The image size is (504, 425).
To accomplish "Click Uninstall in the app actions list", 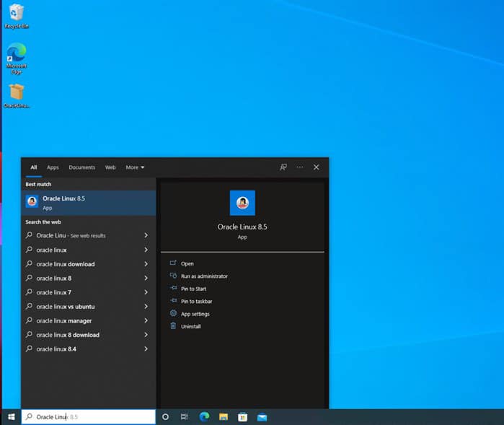I will (x=190, y=327).
